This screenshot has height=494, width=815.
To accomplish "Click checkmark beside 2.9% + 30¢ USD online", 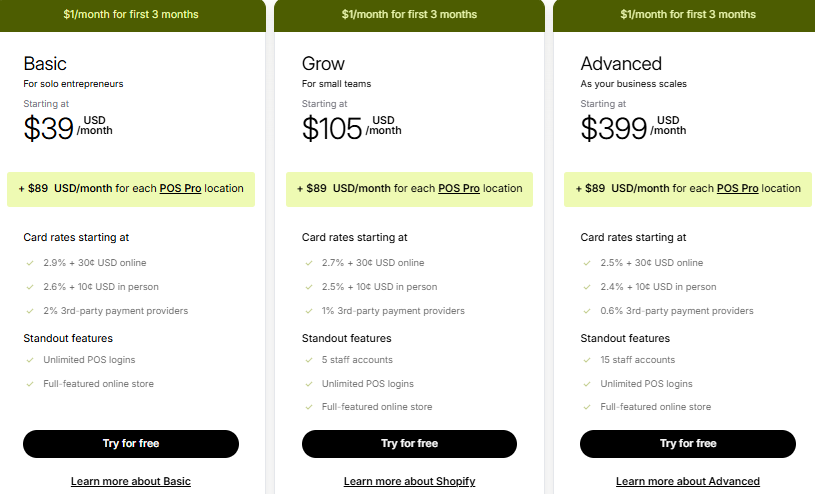I will pyautogui.click(x=29, y=263).
